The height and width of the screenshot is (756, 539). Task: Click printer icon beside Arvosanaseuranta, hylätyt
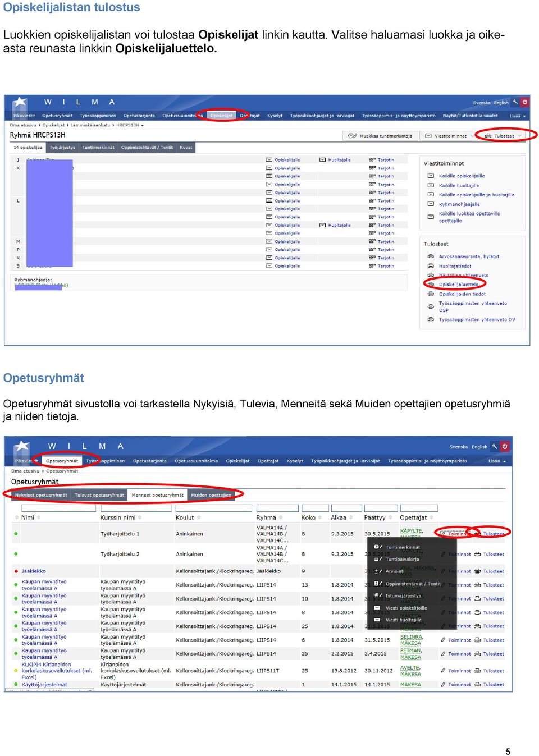click(x=431, y=256)
